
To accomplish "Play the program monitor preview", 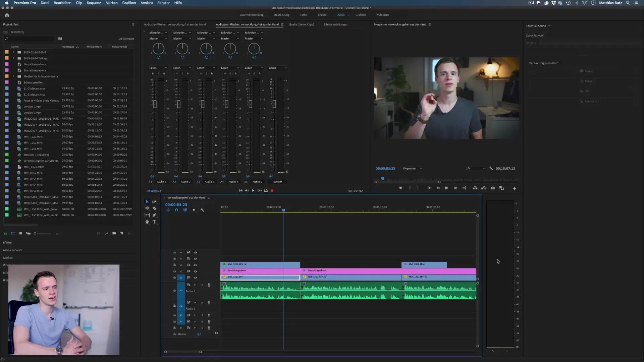I will tap(446, 188).
